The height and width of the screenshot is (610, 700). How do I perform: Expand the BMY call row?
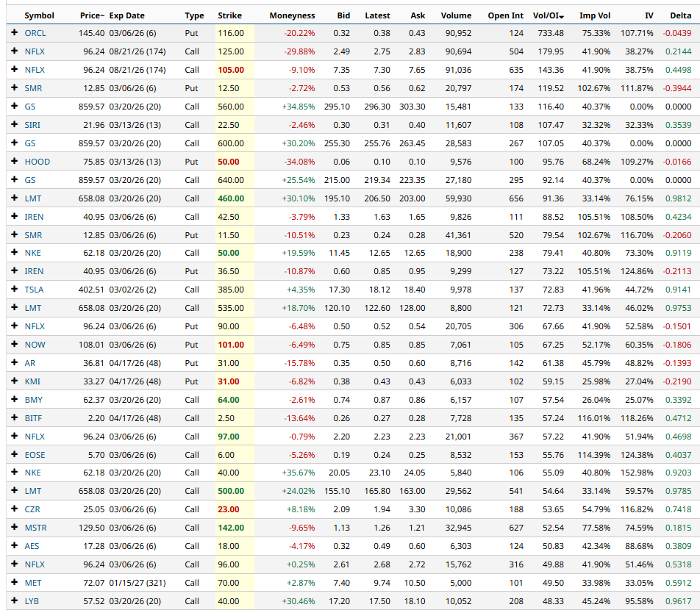[x=14, y=400]
